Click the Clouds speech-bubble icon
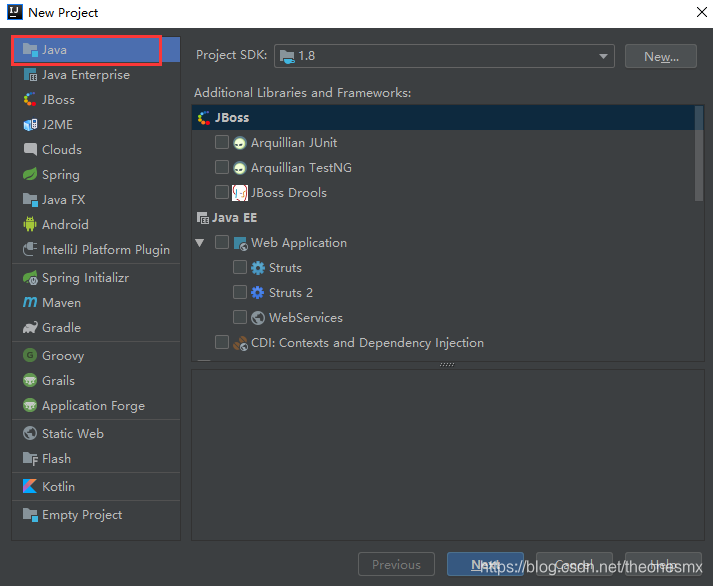 click(30, 150)
